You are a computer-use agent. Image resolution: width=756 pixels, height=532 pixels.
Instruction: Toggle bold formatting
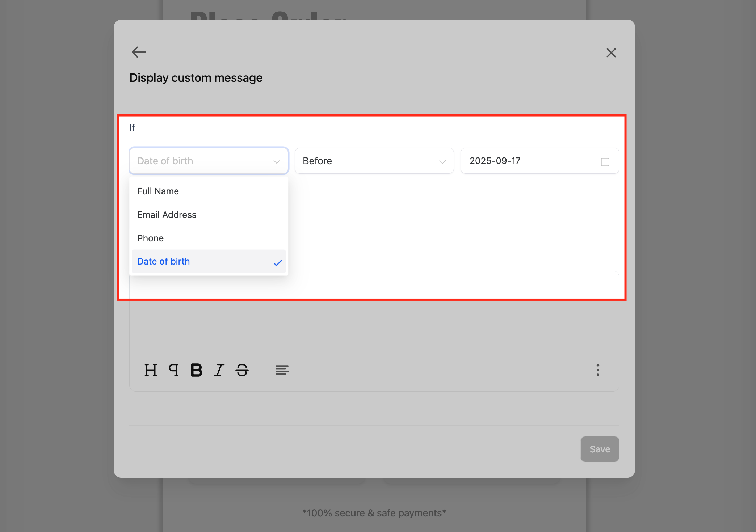click(196, 370)
